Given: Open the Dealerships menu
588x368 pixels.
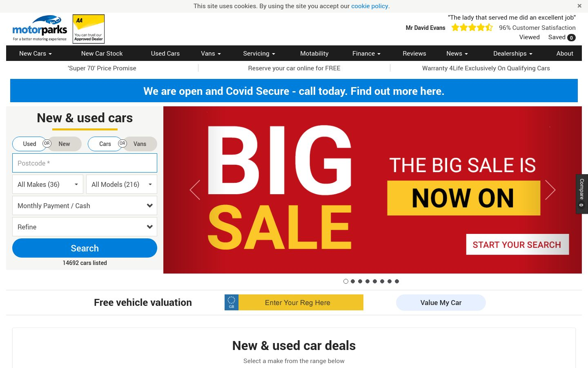Looking at the screenshot, I should click(512, 54).
